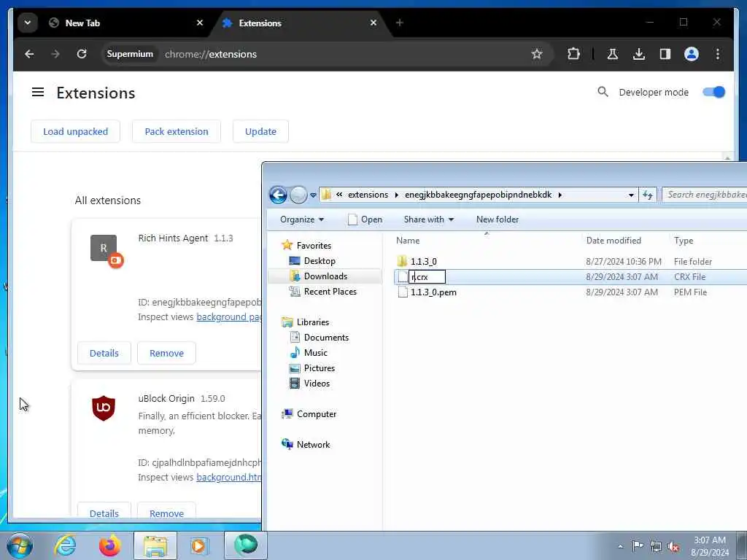This screenshot has width=747, height=560.
Task: Click the Load unpacked button
Action: point(75,131)
